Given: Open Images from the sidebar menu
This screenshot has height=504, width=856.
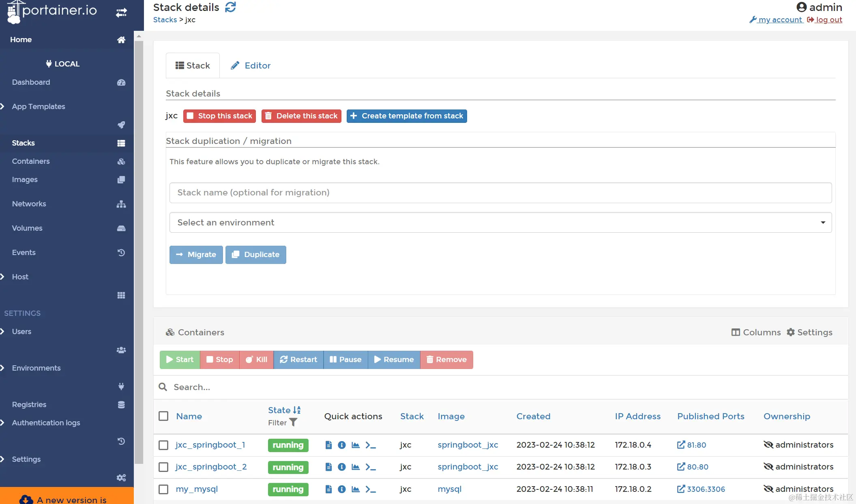Looking at the screenshot, I should coord(25,180).
